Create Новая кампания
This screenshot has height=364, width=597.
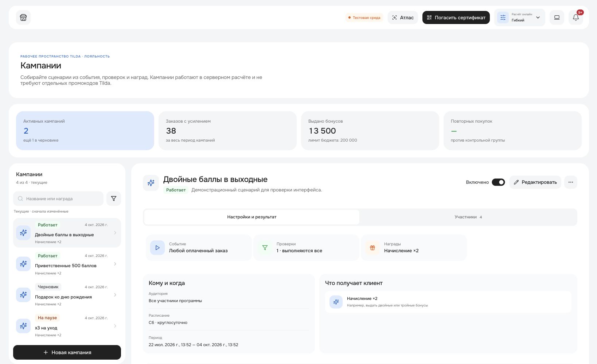[67, 352]
